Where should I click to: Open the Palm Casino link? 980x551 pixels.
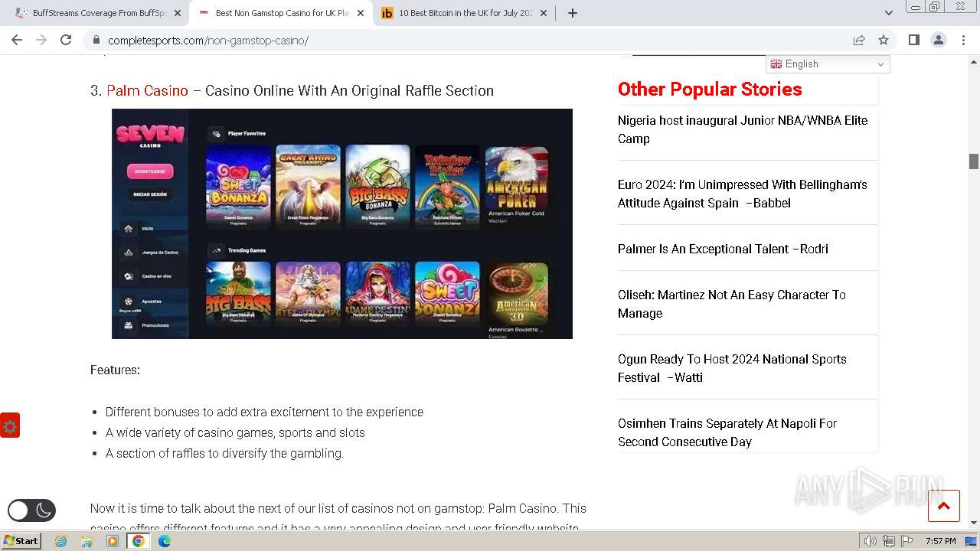pyautogui.click(x=147, y=90)
